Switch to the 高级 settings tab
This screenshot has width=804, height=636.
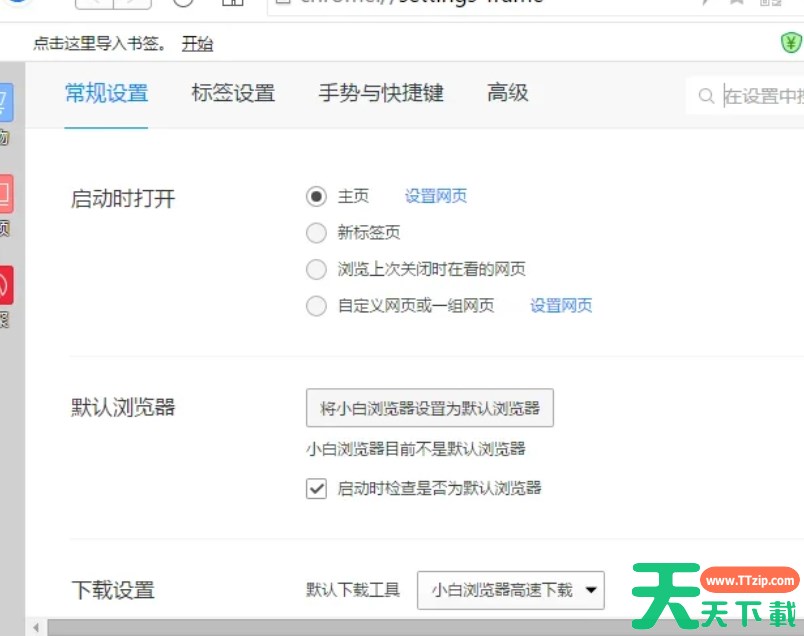pyautogui.click(x=507, y=93)
